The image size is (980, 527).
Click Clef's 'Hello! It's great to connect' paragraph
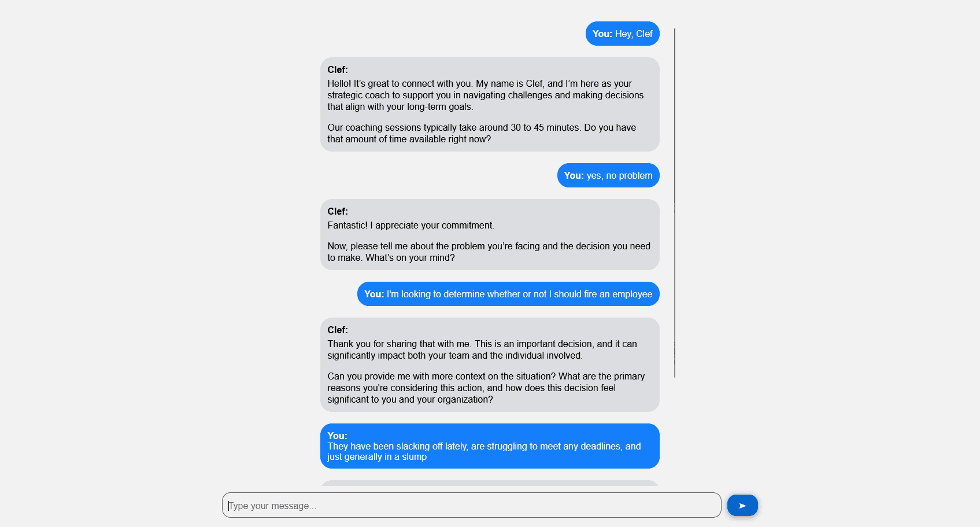point(485,95)
